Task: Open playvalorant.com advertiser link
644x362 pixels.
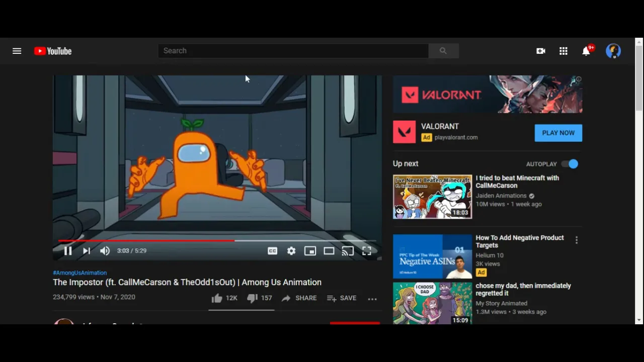Action: click(x=456, y=137)
